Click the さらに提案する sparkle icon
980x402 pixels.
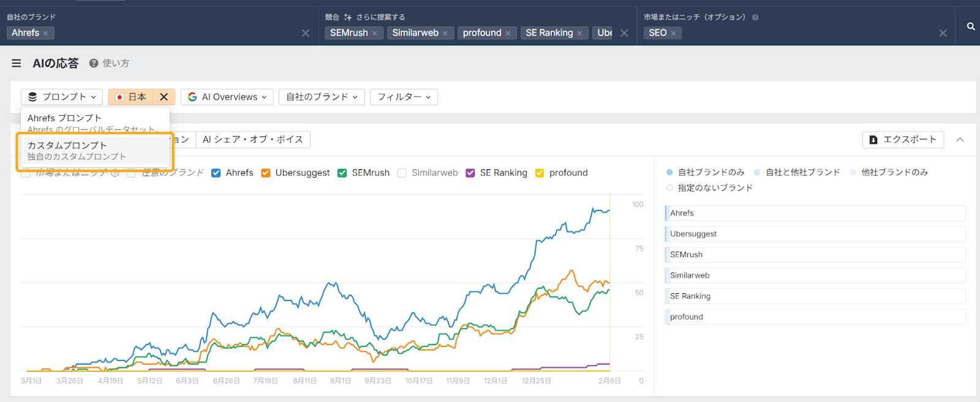click(x=348, y=17)
